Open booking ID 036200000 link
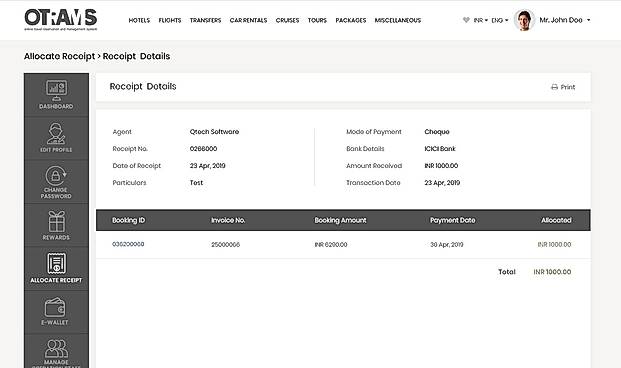Image resolution: width=621 pixels, height=368 pixels. 128,244
